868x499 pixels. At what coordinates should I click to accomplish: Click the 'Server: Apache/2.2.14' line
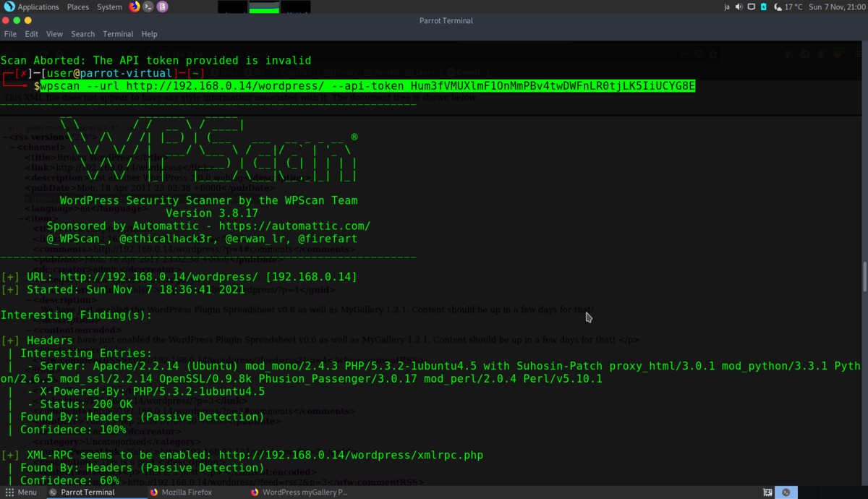coord(431,372)
